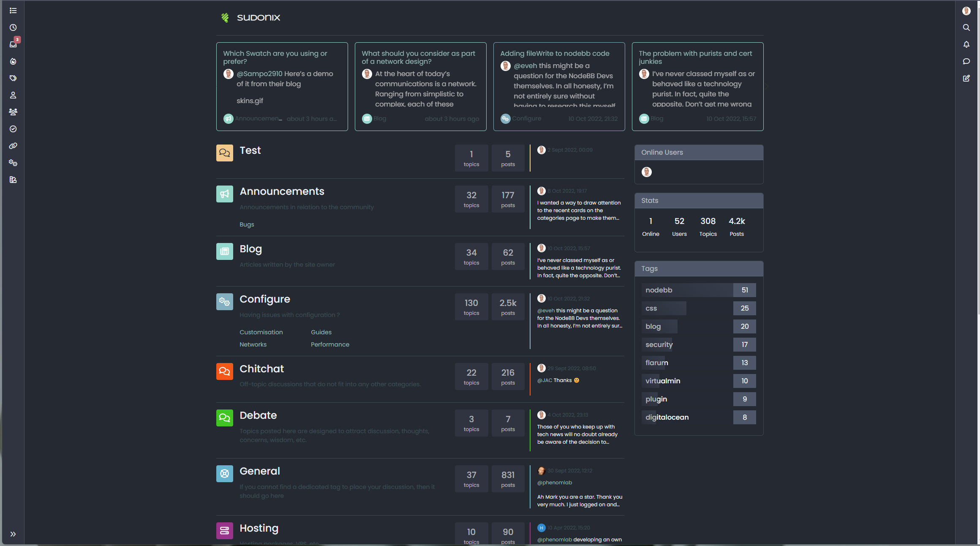The width and height of the screenshot is (980, 546).
Task: Open the tags icon in left sidebar
Action: coord(13,78)
